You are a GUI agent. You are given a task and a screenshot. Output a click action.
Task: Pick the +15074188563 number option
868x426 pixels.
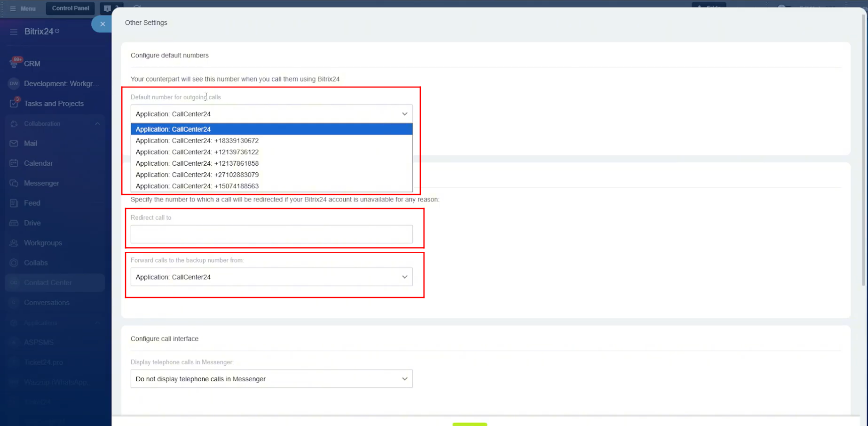[197, 186]
